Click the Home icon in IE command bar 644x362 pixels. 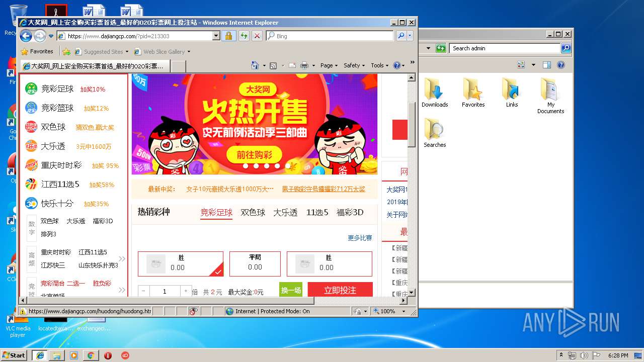[255, 65]
